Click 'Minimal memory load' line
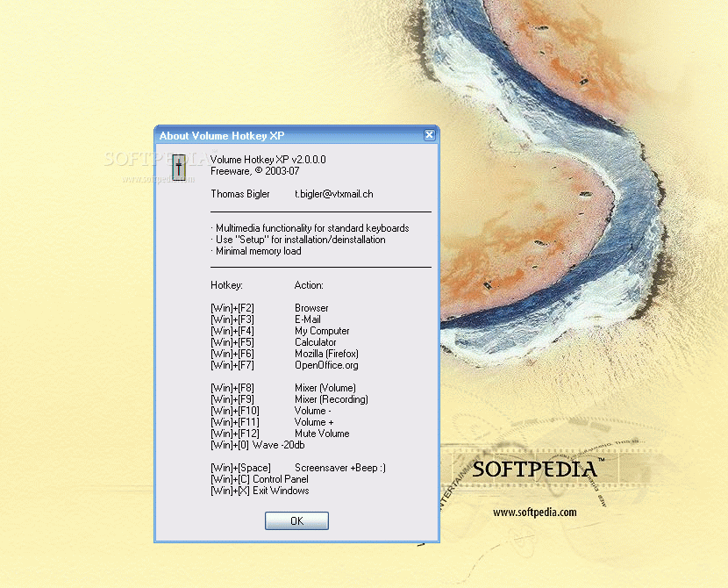The width and height of the screenshot is (728, 588). click(256, 251)
